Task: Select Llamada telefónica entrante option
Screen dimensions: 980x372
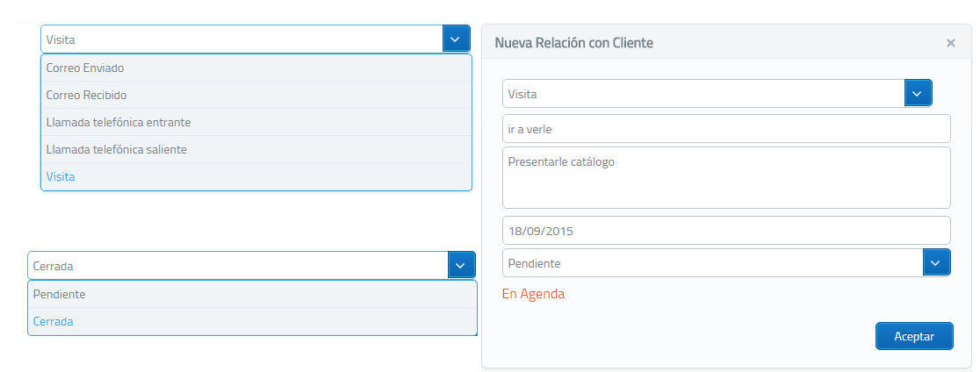Action: [256, 122]
